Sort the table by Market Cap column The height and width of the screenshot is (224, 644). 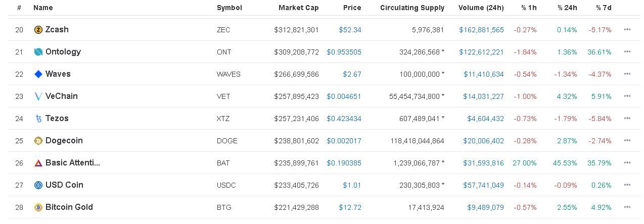298,8
